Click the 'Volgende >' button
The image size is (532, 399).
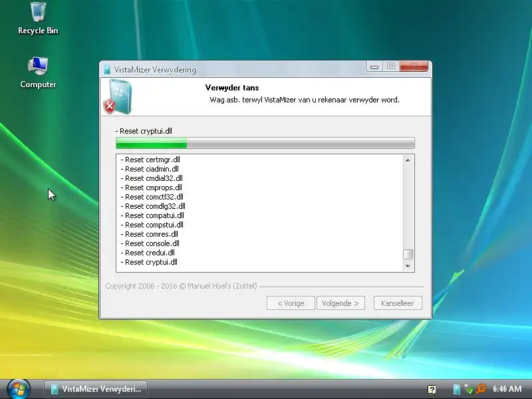340,303
